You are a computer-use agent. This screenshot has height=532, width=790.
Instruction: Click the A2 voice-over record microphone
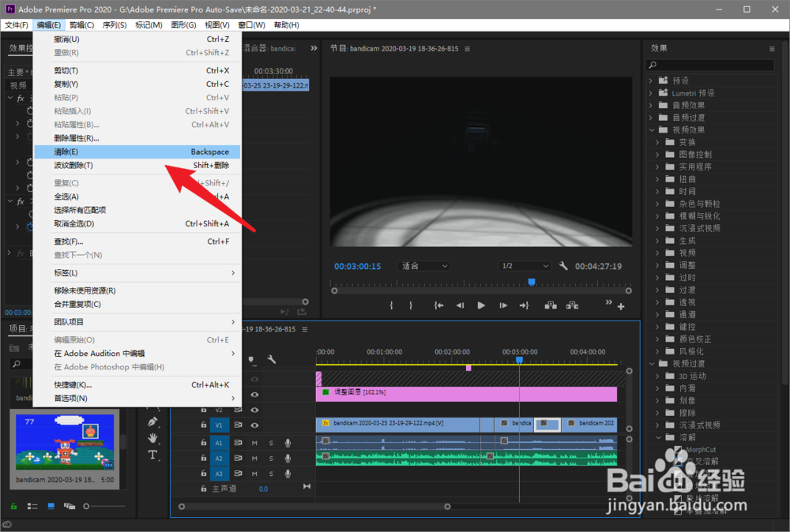coord(288,458)
